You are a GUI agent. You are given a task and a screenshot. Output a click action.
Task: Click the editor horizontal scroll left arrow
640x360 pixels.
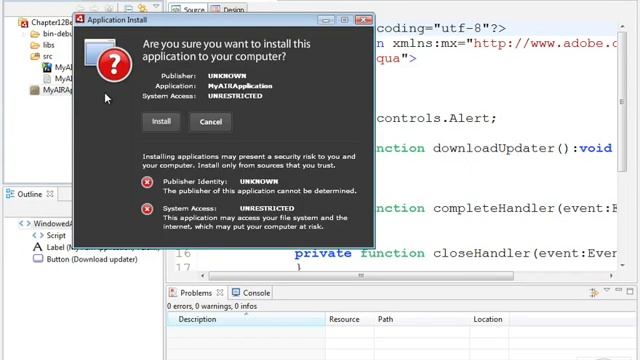(202, 276)
